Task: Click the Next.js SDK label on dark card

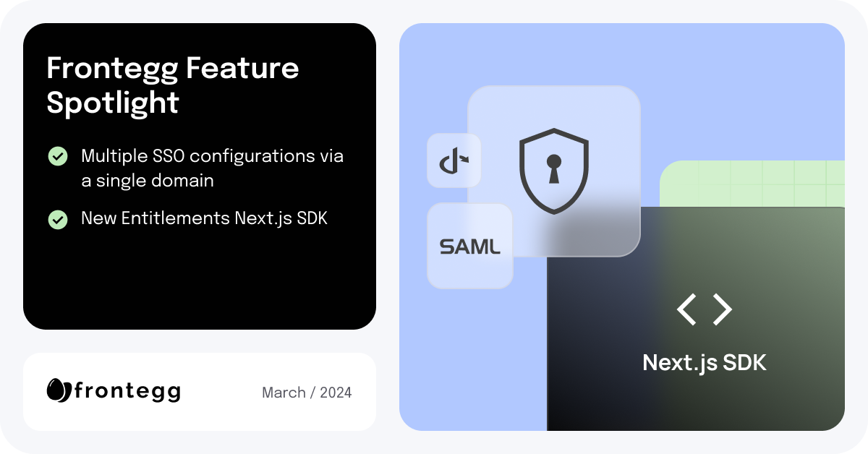Action: pyautogui.click(x=705, y=361)
